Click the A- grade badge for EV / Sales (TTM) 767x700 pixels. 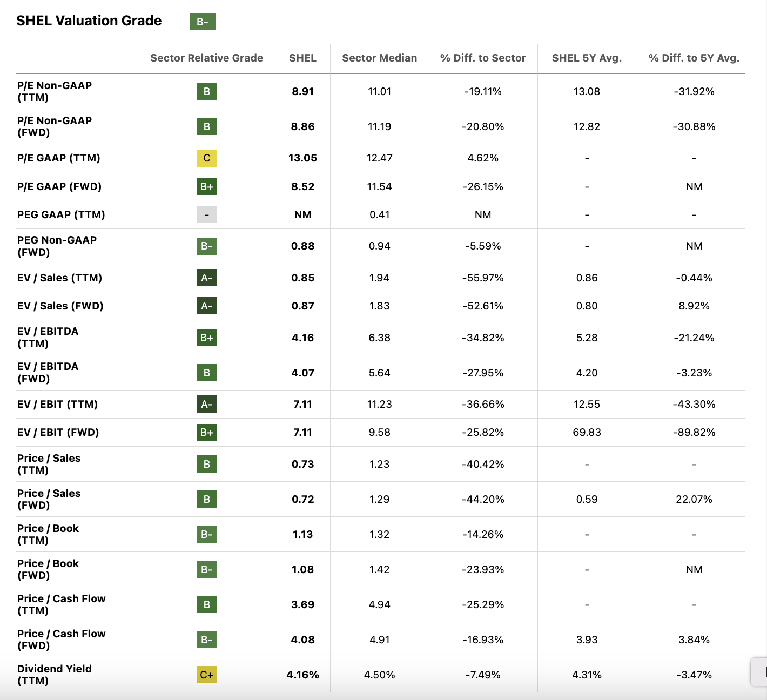(206, 278)
